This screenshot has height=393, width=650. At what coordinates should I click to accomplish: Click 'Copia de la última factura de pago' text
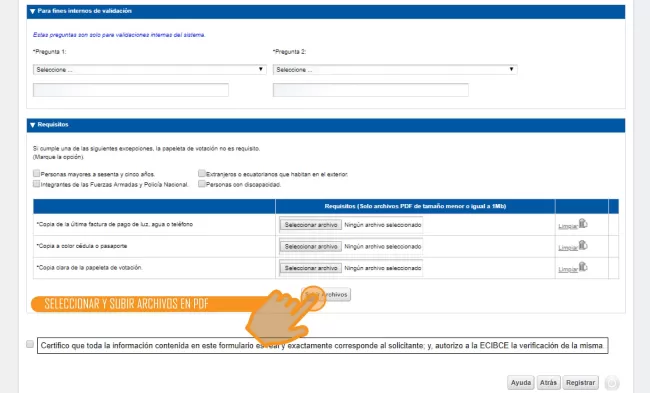coord(114,224)
